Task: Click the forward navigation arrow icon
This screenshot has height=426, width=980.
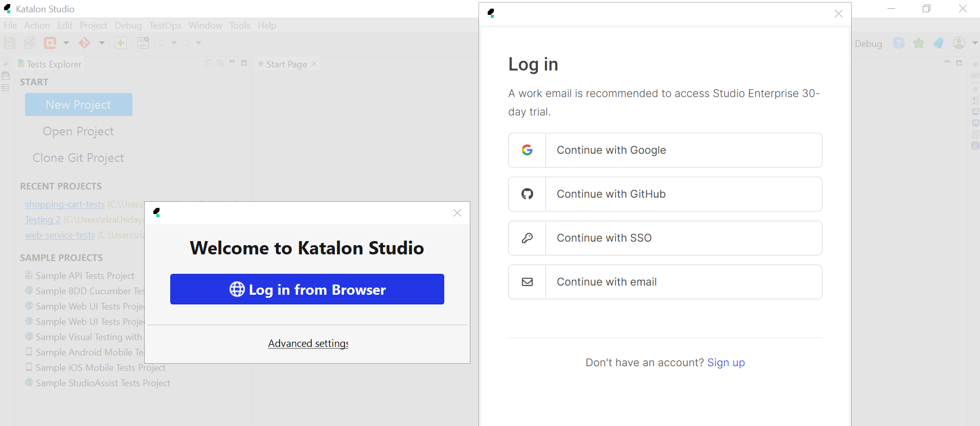Action: [x=187, y=43]
